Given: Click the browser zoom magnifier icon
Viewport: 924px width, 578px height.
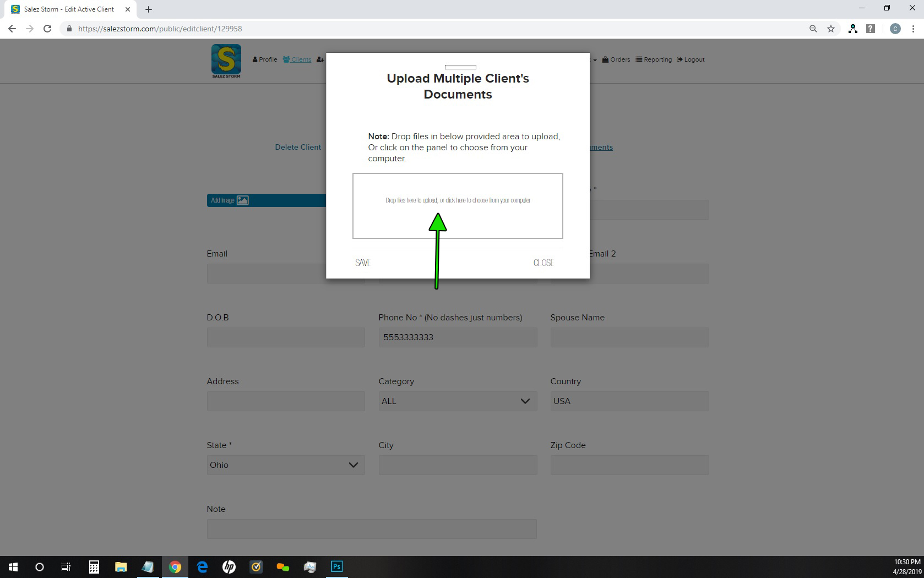Looking at the screenshot, I should click(813, 29).
